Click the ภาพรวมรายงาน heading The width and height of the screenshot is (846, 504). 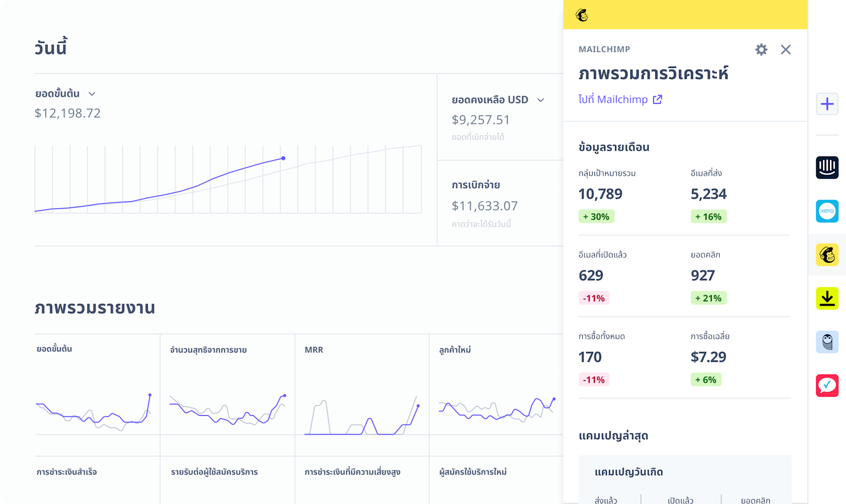(x=95, y=308)
